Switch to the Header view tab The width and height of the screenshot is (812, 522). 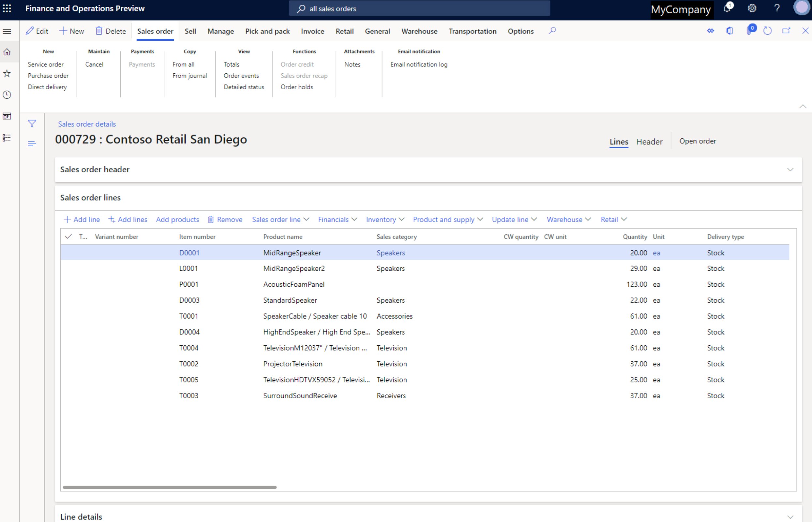click(649, 142)
